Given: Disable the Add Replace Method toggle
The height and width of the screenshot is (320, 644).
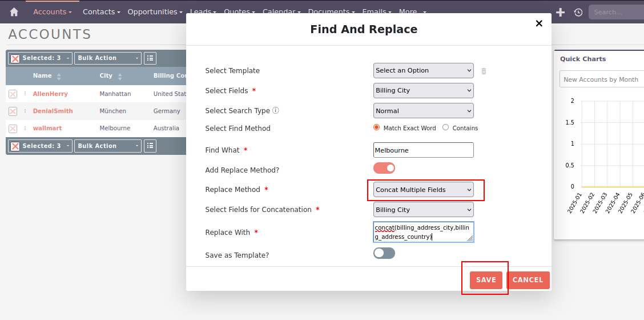Looking at the screenshot, I should pos(384,168).
